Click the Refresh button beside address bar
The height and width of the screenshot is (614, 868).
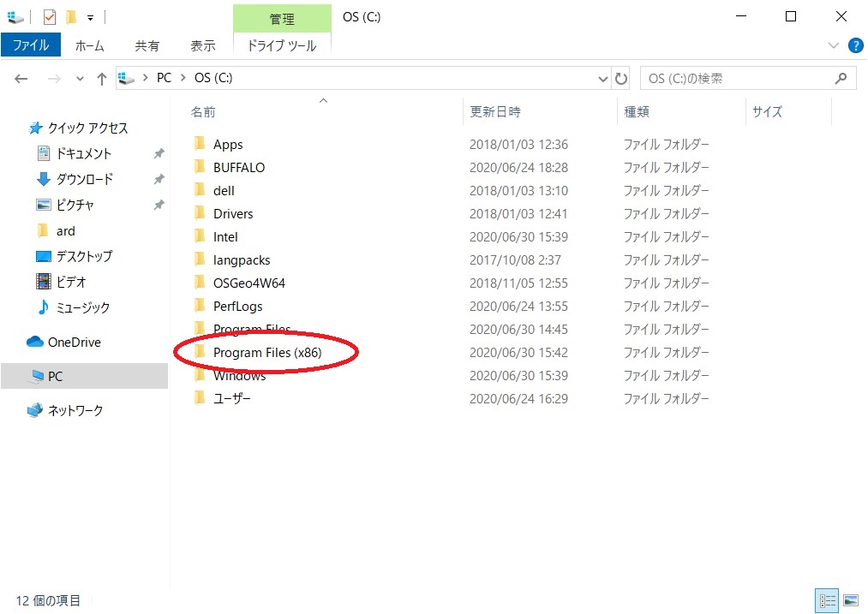tap(621, 78)
